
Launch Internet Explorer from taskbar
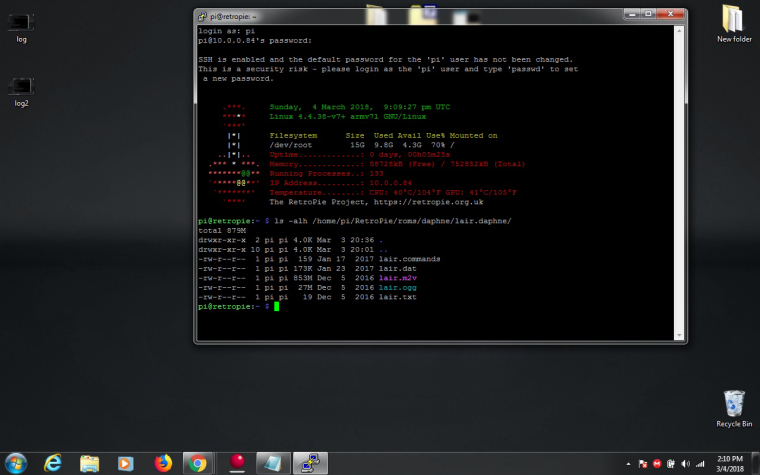pos(52,463)
